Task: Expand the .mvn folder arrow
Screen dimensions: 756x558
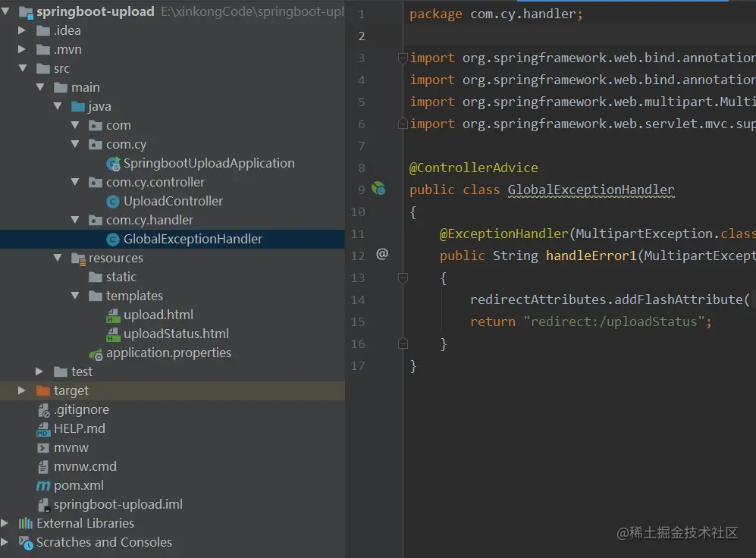Action: [22, 49]
